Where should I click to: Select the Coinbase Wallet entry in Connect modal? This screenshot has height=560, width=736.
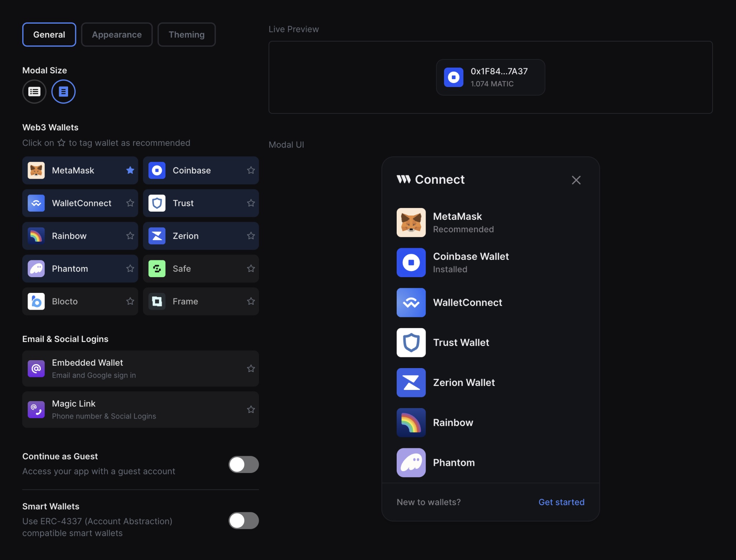(x=471, y=262)
